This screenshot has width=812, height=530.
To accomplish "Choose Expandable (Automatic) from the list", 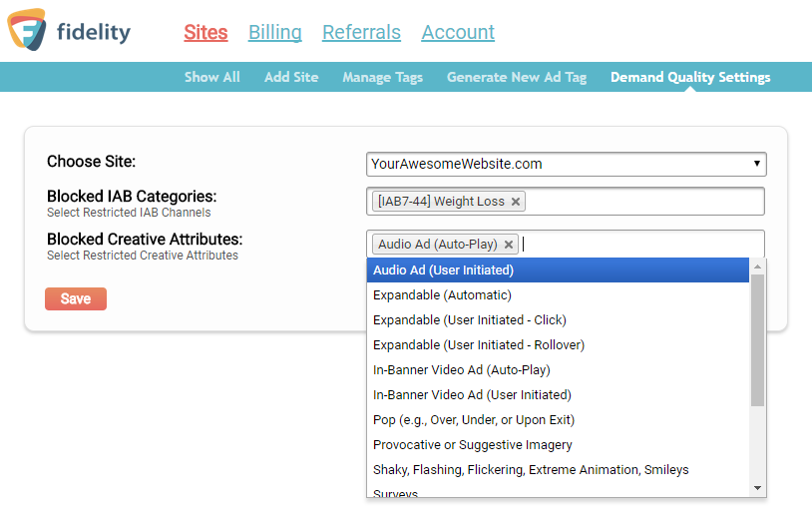I will [x=442, y=295].
